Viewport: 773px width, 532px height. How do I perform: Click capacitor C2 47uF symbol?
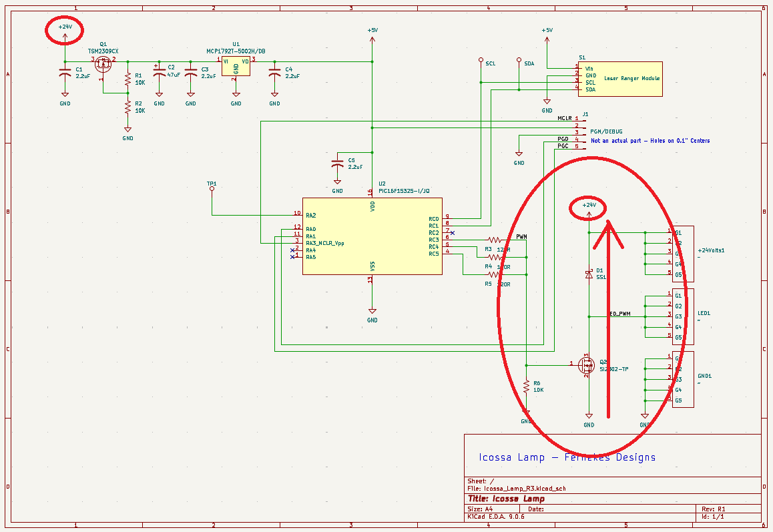tap(159, 74)
